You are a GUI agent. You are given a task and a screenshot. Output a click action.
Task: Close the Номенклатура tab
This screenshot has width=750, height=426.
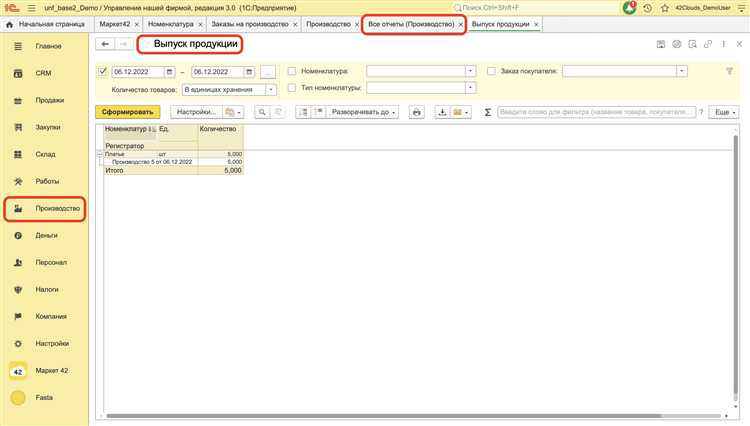click(x=200, y=24)
